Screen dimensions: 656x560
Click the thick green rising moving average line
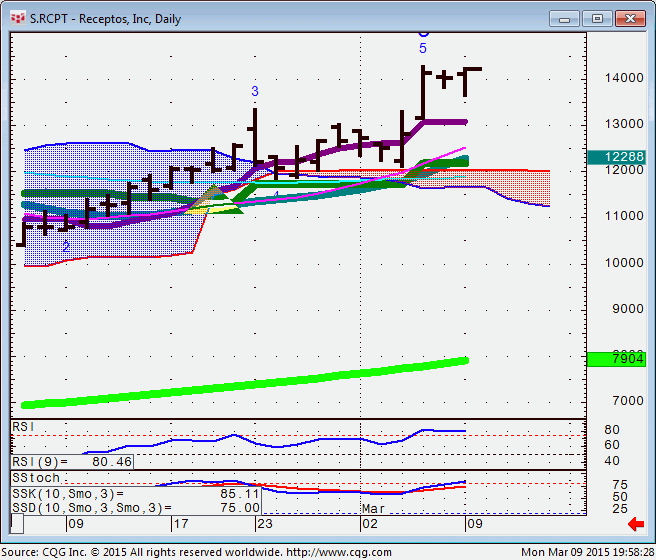pos(245,383)
